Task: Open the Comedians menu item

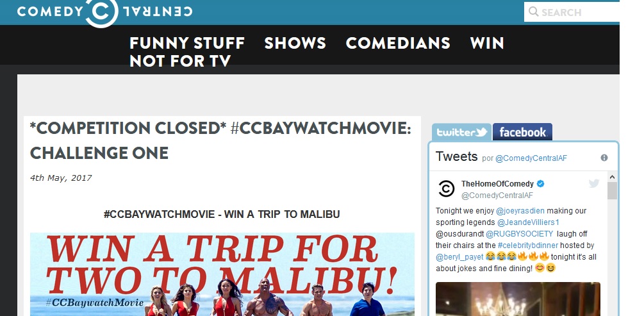Action: pyautogui.click(x=398, y=43)
